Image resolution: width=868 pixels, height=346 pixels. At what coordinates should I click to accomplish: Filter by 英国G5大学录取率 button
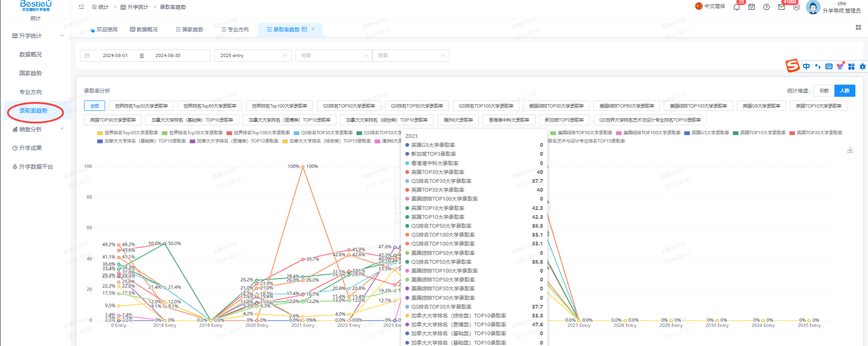pos(761,106)
